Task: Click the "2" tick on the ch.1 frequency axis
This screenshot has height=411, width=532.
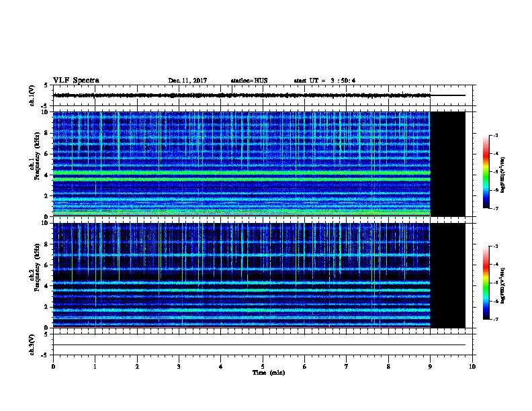Action: (47, 196)
